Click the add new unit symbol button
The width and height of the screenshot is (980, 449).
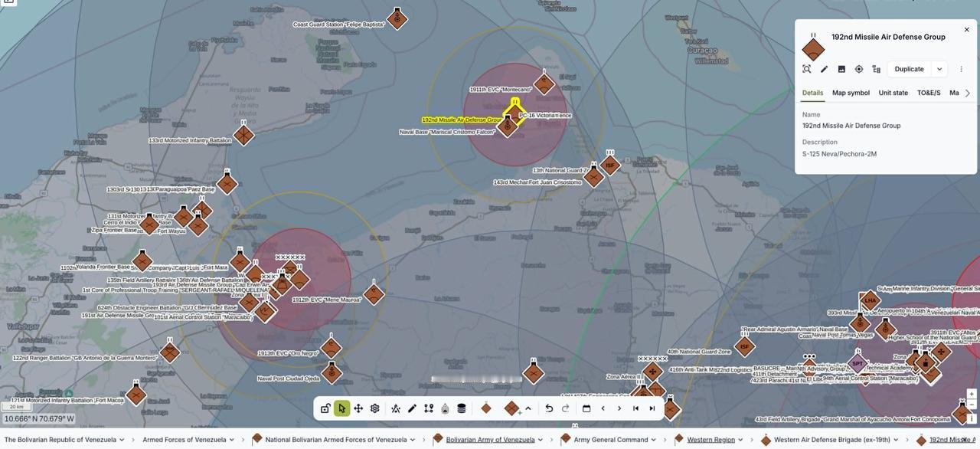[512, 408]
